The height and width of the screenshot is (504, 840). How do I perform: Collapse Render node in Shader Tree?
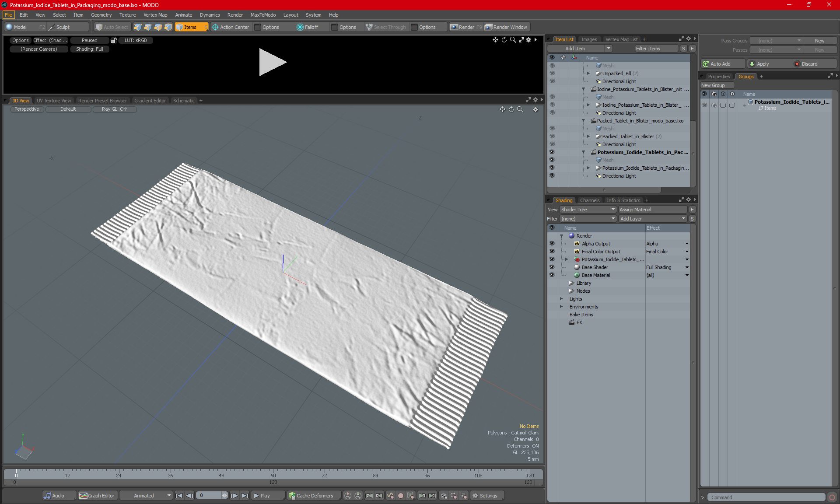(x=561, y=236)
